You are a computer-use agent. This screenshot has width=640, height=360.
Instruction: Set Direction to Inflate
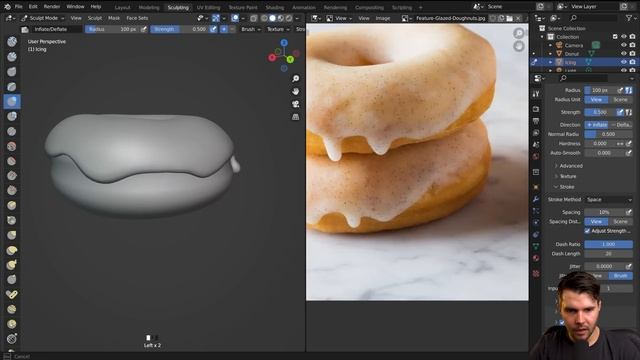pos(597,124)
